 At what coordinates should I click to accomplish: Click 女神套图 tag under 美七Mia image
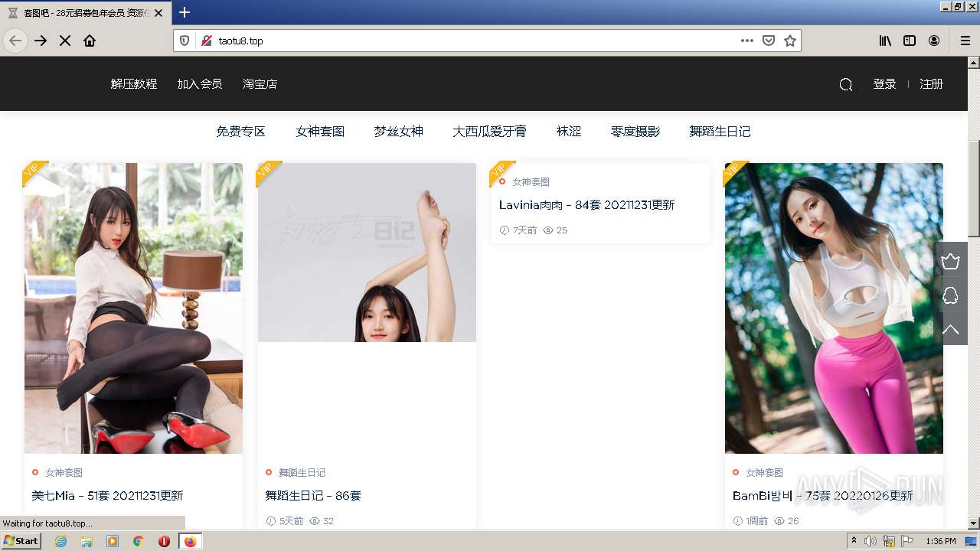pos(64,473)
